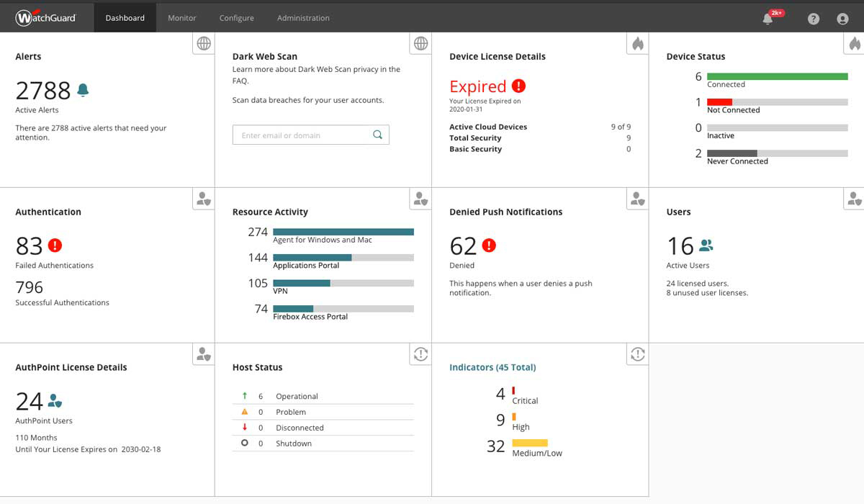Viewport: 864px width, 504px height.
Task: Open the Configure menu
Action: pos(236,17)
